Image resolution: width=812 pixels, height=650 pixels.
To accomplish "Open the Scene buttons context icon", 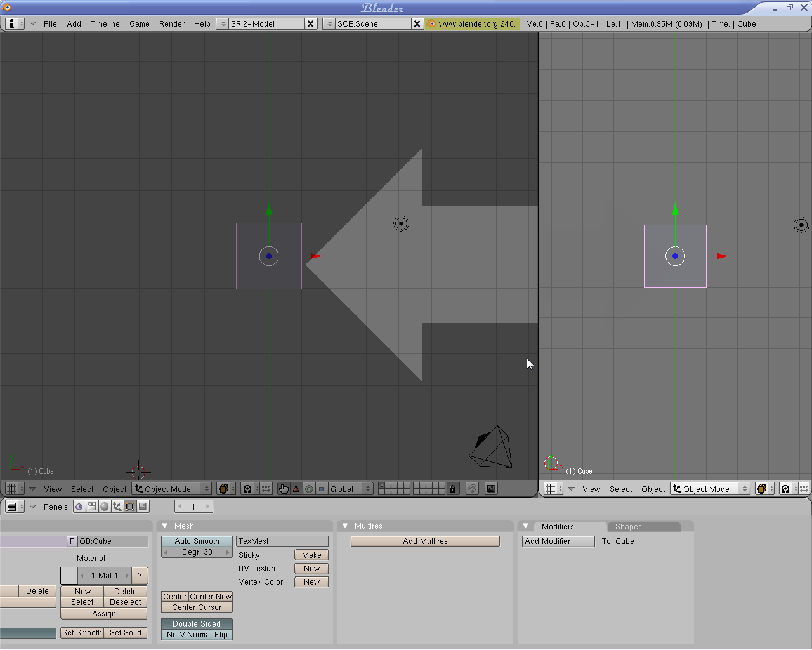I will pos(143,507).
